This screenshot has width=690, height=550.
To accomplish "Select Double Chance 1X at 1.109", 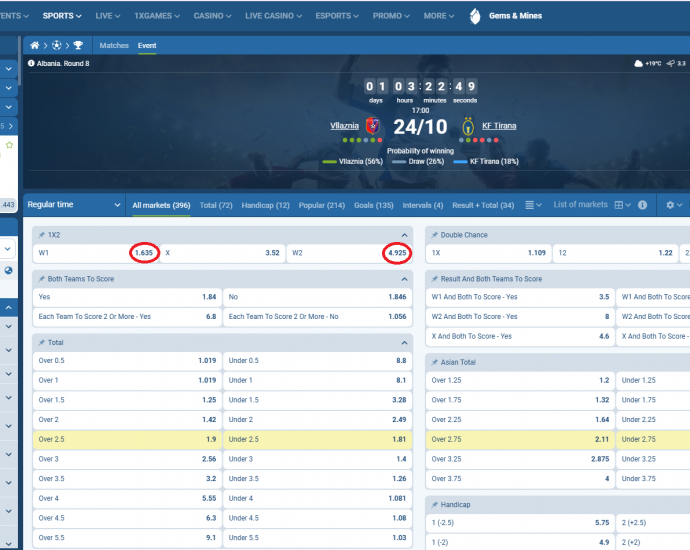I will point(488,253).
